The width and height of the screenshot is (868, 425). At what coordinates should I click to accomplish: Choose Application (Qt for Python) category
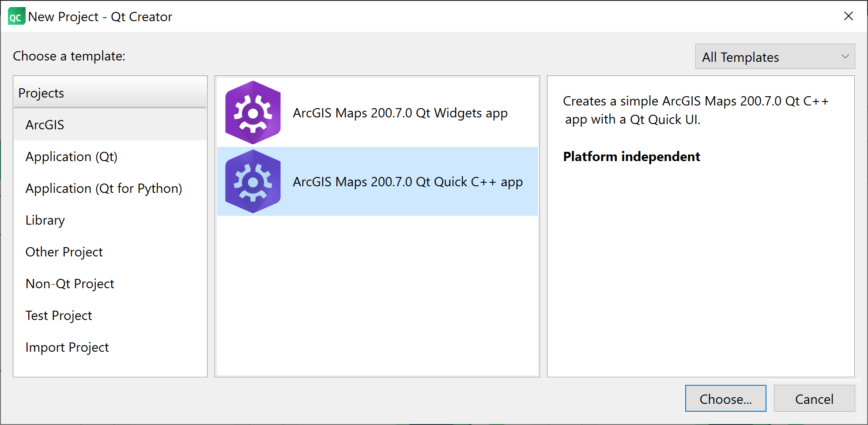[x=104, y=188]
